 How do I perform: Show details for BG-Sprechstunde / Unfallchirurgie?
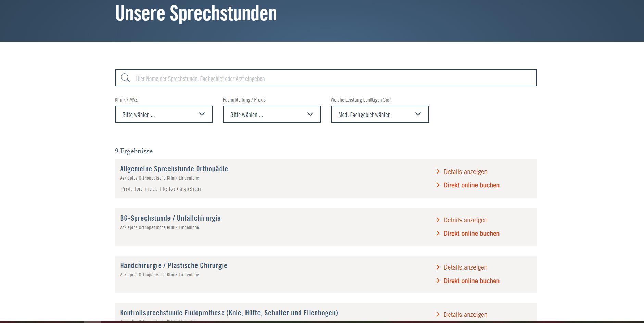(462, 220)
